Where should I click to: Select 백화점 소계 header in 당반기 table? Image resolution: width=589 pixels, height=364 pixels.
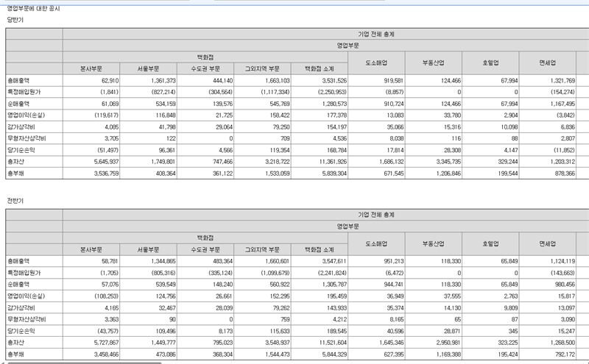point(319,68)
